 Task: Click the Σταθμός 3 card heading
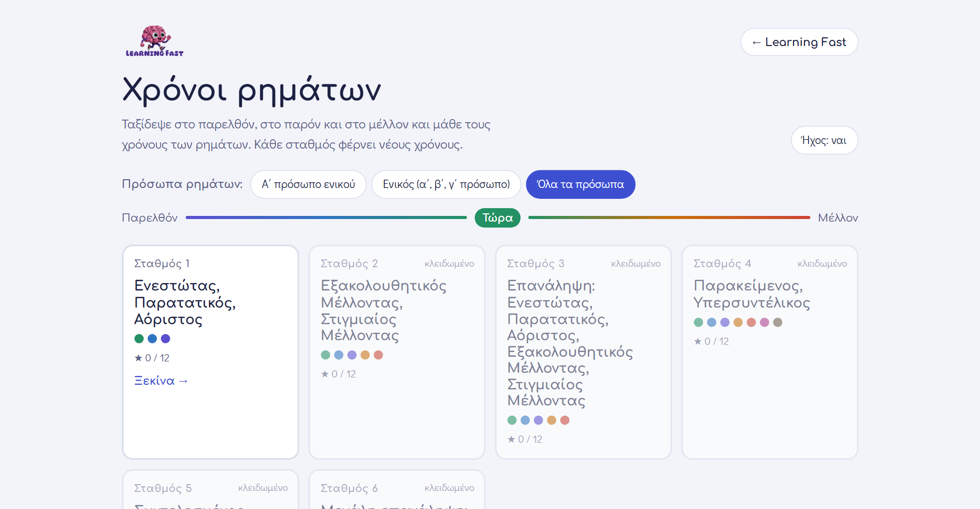pos(536,264)
